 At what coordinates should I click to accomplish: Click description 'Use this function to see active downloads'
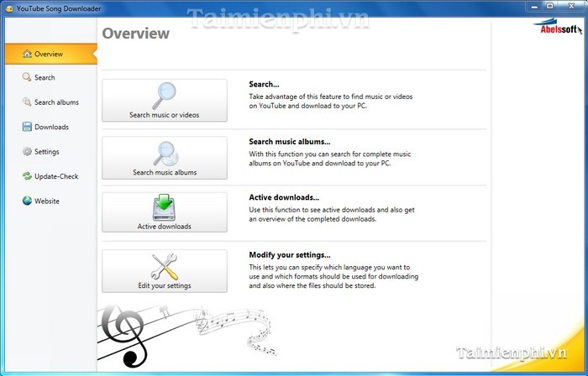pyautogui.click(x=332, y=214)
